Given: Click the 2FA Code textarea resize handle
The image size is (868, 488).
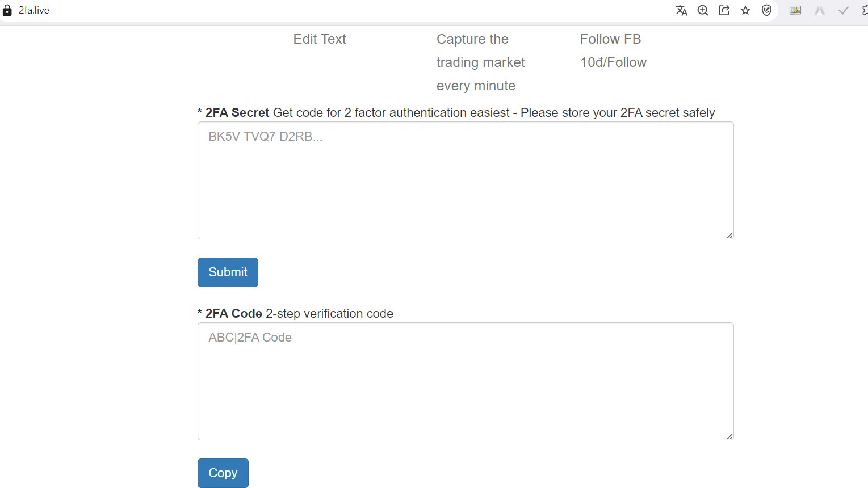Looking at the screenshot, I should coord(729,436).
